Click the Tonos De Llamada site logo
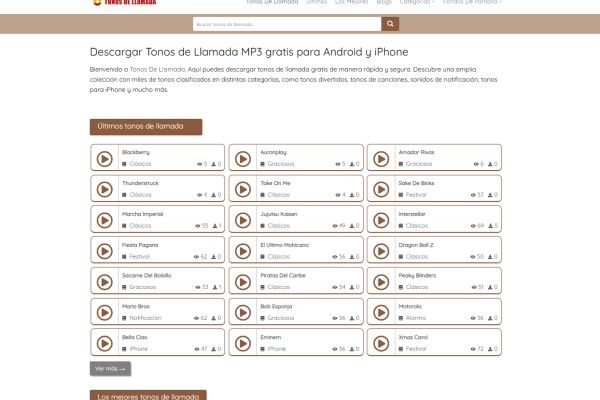The image size is (600, 400). (125, 2)
